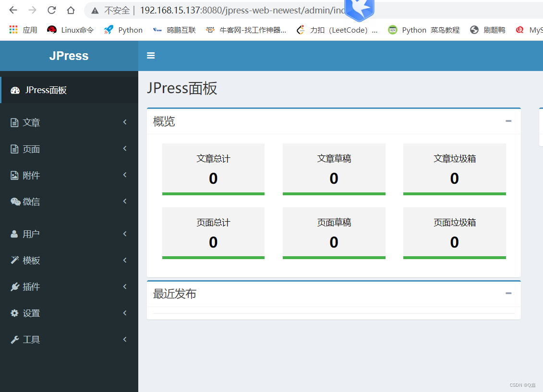Viewport: 543px width, 392px height.
Task: Open the 微信 (WeChat) sidebar icon
Action: click(14, 202)
